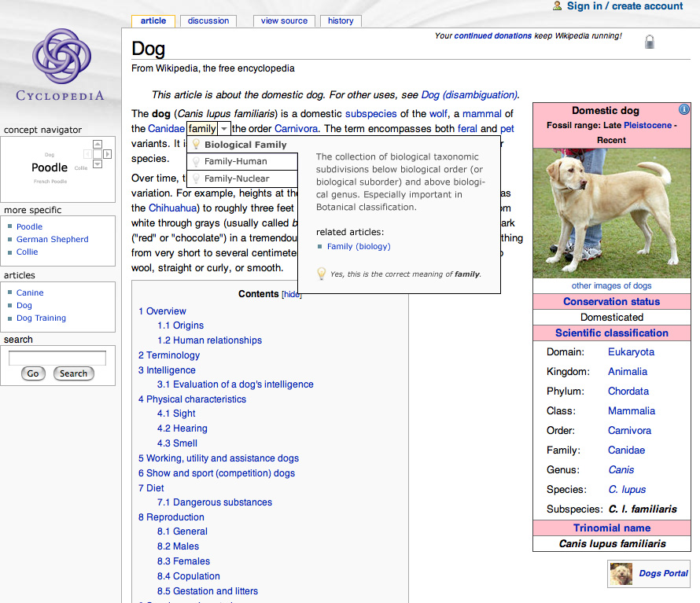Image resolution: width=700 pixels, height=603 pixels.
Task: Click concept navigator right arrow
Action: 107,154
